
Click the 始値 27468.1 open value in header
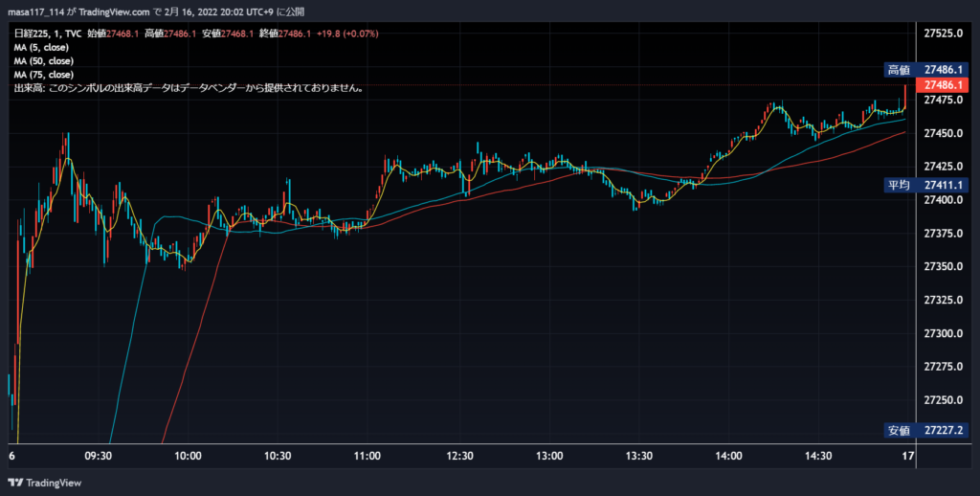[113, 34]
